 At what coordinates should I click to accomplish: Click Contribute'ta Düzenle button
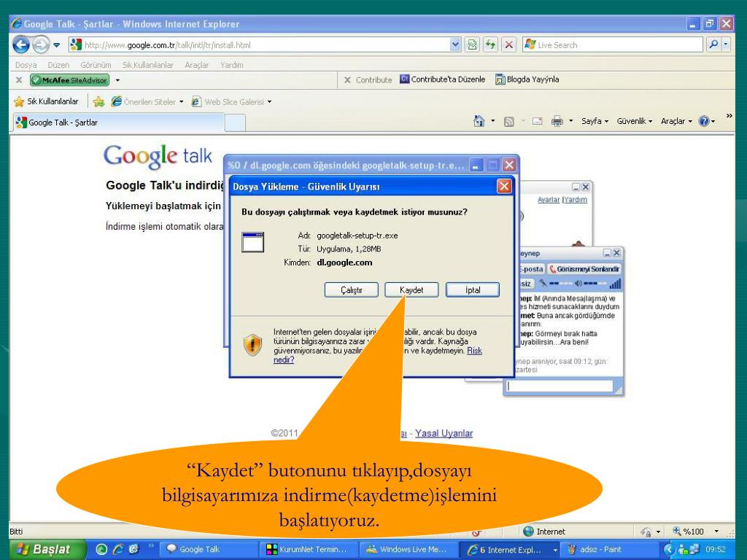pyautogui.click(x=443, y=79)
